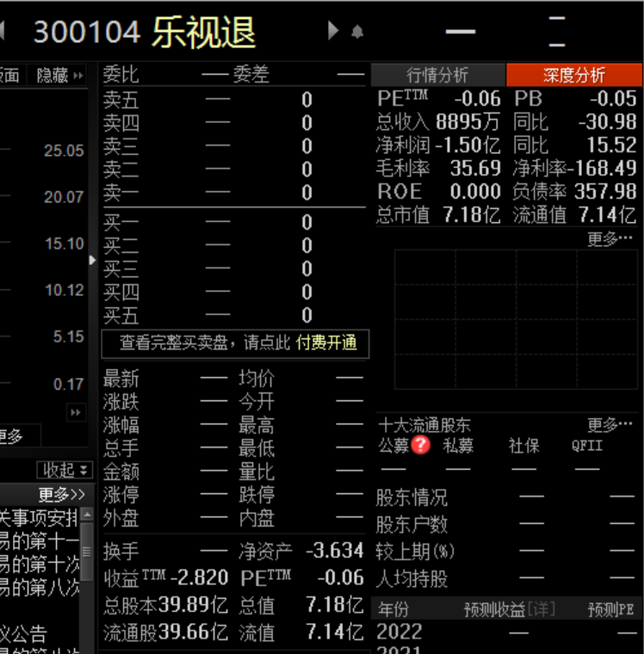Click the 乐视退 stock name title
644x654 pixels.
click(205, 33)
